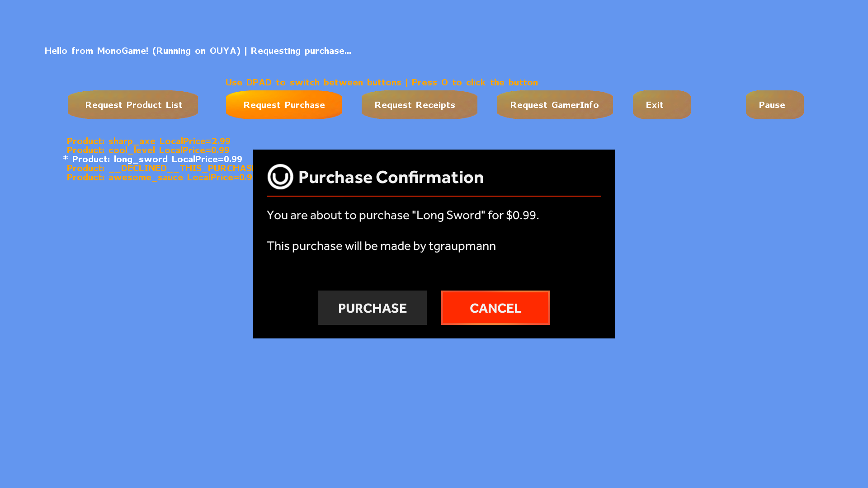Image resolution: width=868 pixels, height=488 pixels.
Task: Click the tgraupmann purchaser line
Action: [381, 246]
